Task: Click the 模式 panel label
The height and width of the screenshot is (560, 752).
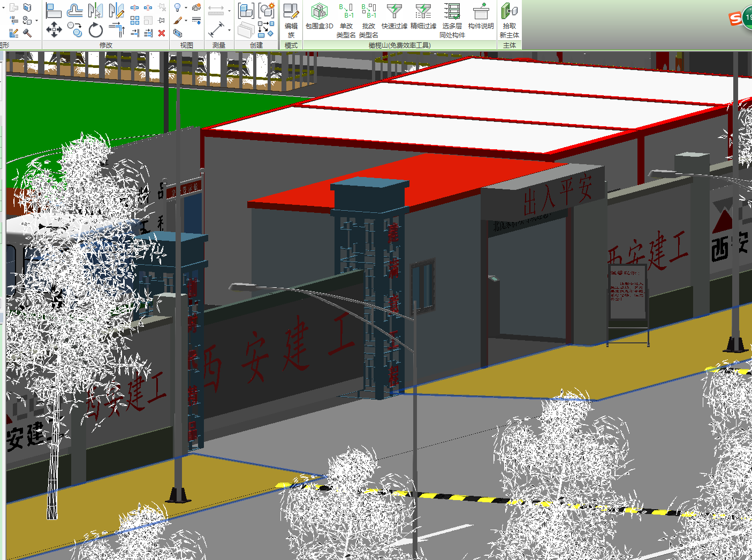Action: point(291,45)
